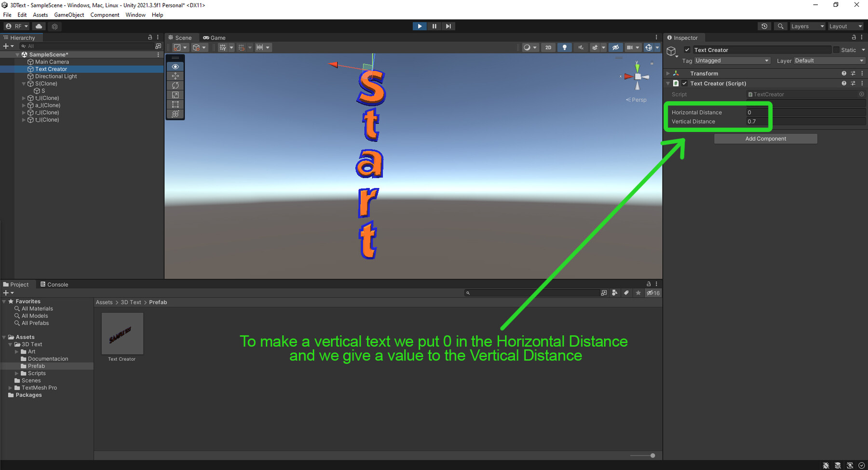Image resolution: width=868 pixels, height=470 pixels.
Task: Toggle Scene gizmos
Action: tap(649, 47)
